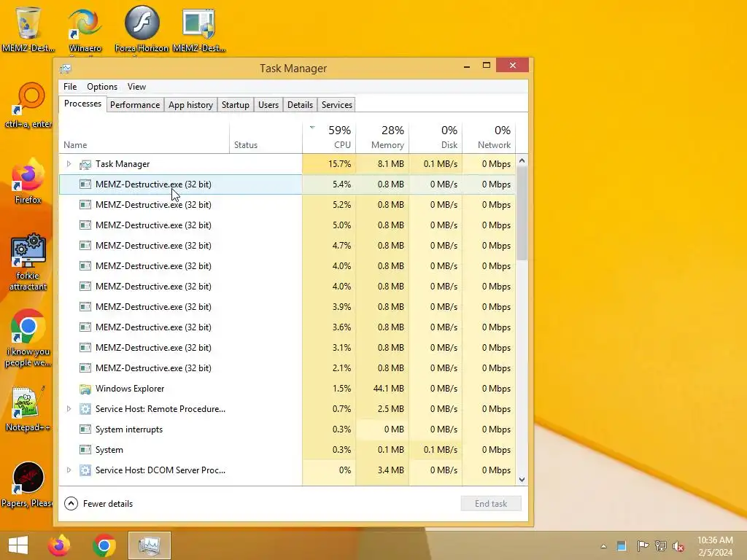Open the File menu

[x=70, y=87]
